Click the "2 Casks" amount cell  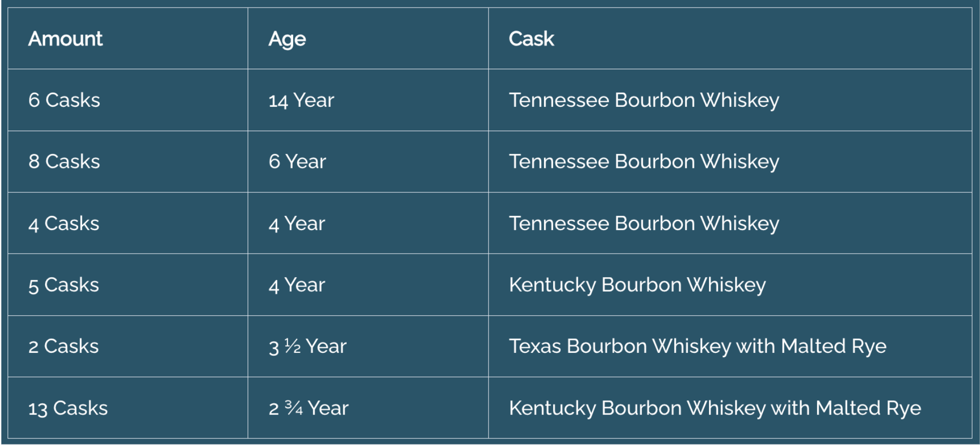[x=64, y=346]
